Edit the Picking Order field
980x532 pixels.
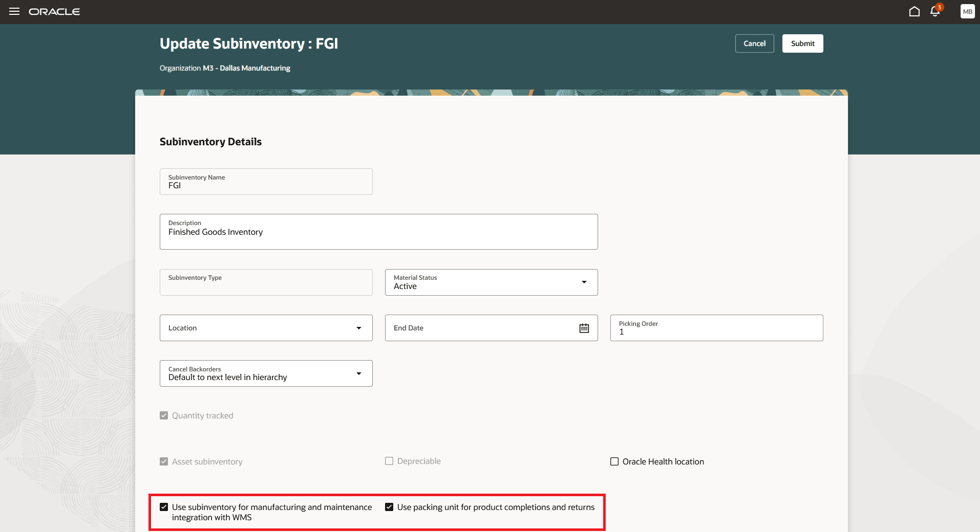716,328
